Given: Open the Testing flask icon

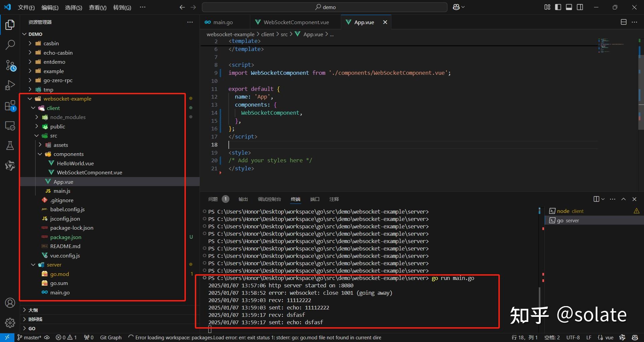Looking at the screenshot, I should 10,145.
